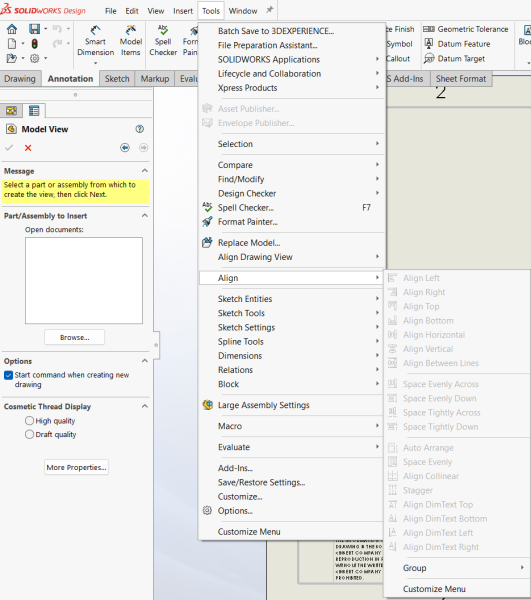
Task: Switch to the Sketch ribbon tab
Action: (x=117, y=78)
